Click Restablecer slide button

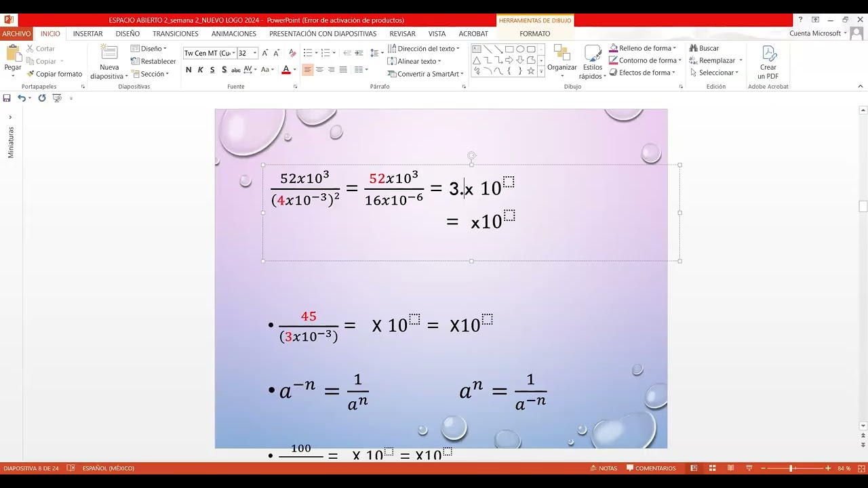point(153,61)
